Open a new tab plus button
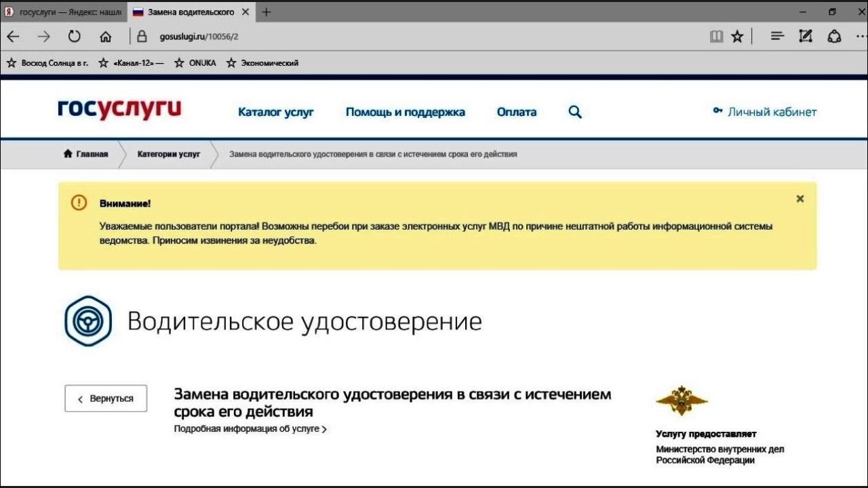The image size is (868, 488). coord(266,12)
